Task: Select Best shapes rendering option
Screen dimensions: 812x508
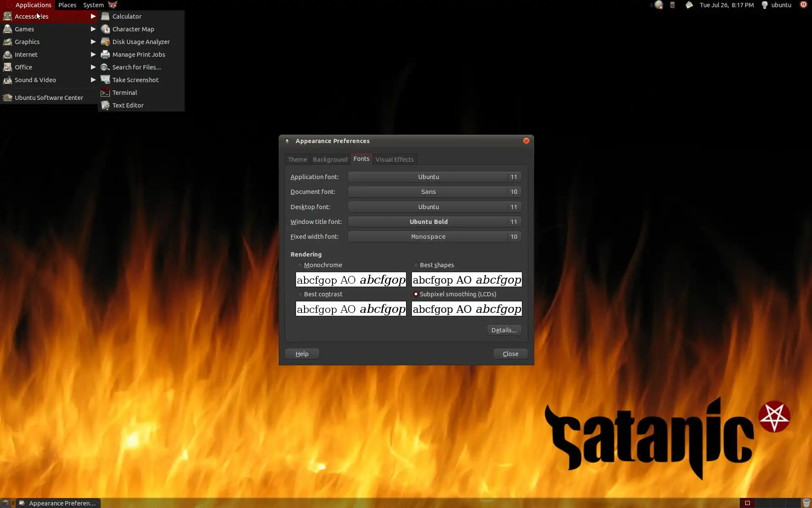Action: tap(416, 265)
